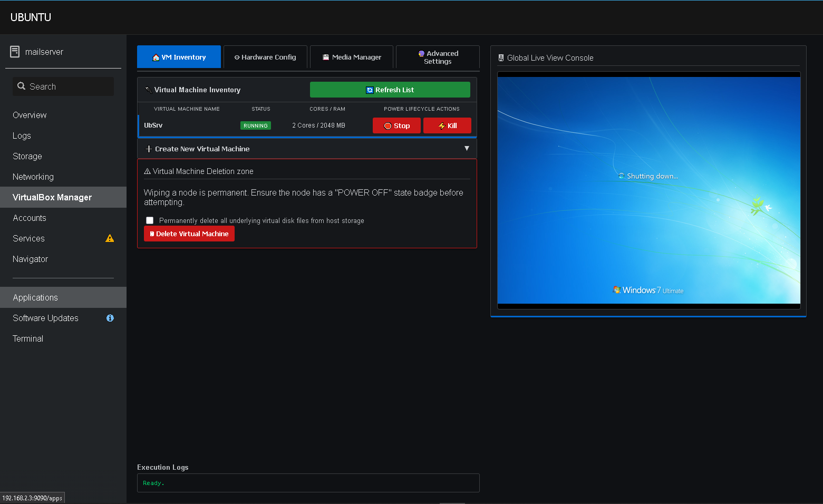The image size is (823, 504).
Task: Open Applications in the sidebar
Action: tap(63, 297)
